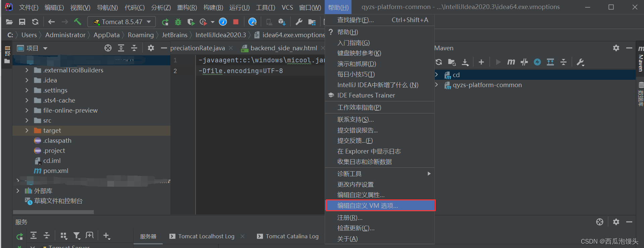Click the Synchronize icon in main toolbar

coord(35,22)
